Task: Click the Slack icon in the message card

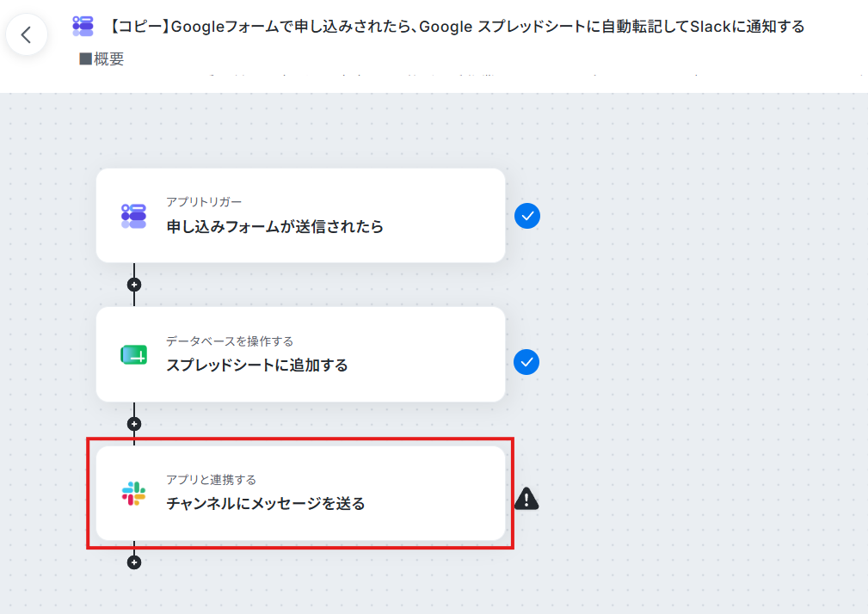Action: coord(133,494)
